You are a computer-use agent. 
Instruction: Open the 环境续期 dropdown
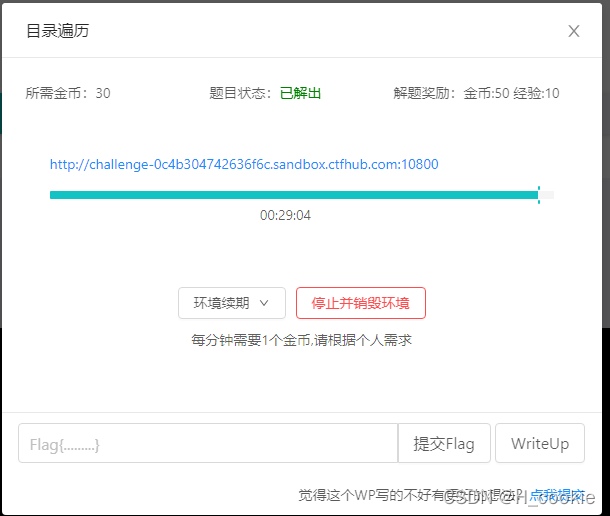coord(232,303)
